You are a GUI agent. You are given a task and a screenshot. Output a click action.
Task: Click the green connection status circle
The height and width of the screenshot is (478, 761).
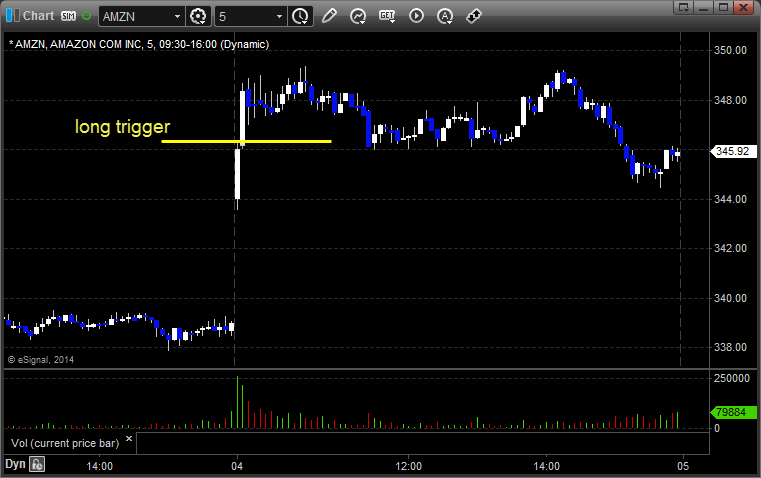[x=86, y=16]
